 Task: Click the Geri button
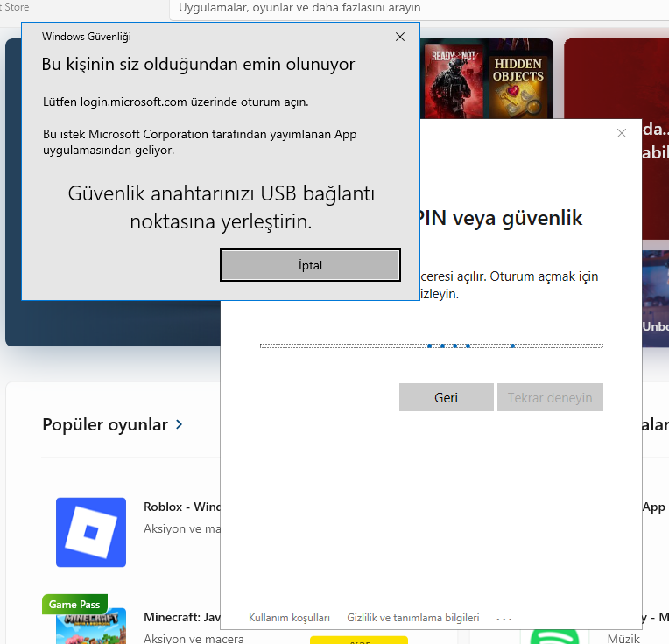click(x=447, y=397)
